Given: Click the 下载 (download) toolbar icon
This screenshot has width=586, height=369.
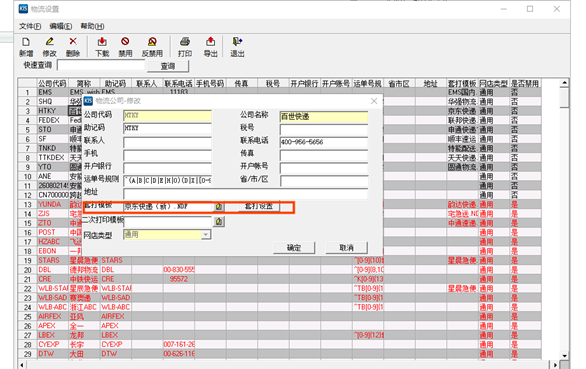Looking at the screenshot, I should (102, 42).
